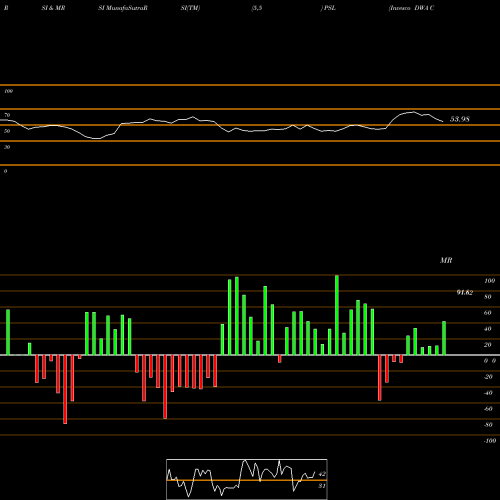The image size is (500, 500).
Task: Click the 100 label on the MR axis
Action: [489, 281]
